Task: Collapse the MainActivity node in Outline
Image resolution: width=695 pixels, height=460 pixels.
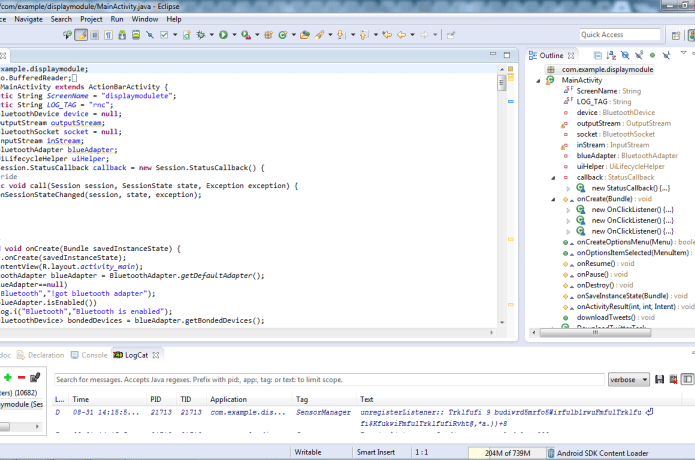Action: coord(539,80)
